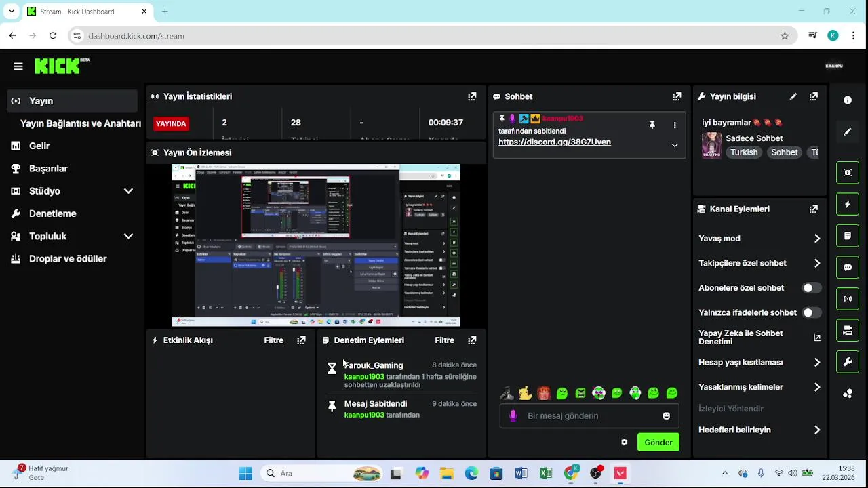Open Yasaklanmış kelimeler options
The height and width of the screenshot is (488, 868).
tap(817, 387)
